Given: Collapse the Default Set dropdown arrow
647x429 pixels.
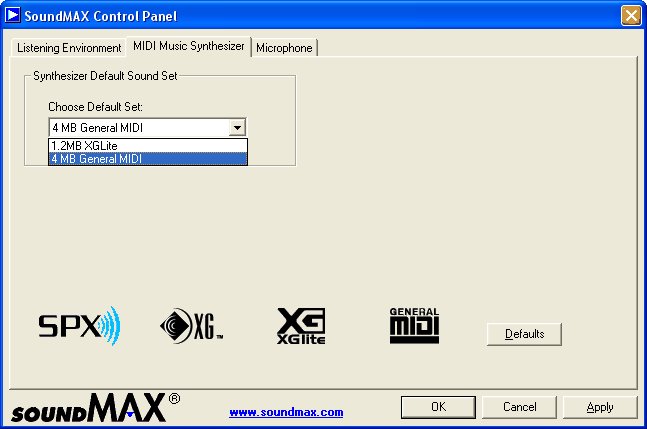Looking at the screenshot, I should click(237, 127).
